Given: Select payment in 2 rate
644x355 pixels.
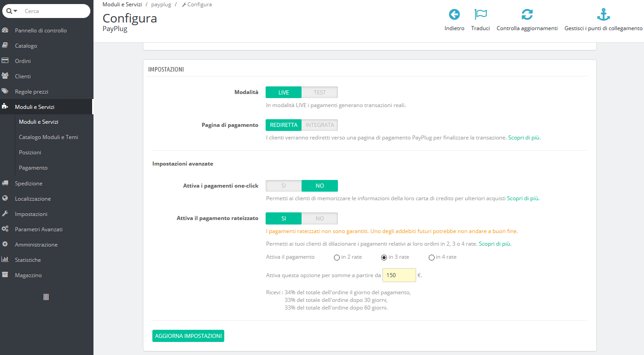Looking at the screenshot, I should pyautogui.click(x=337, y=257).
